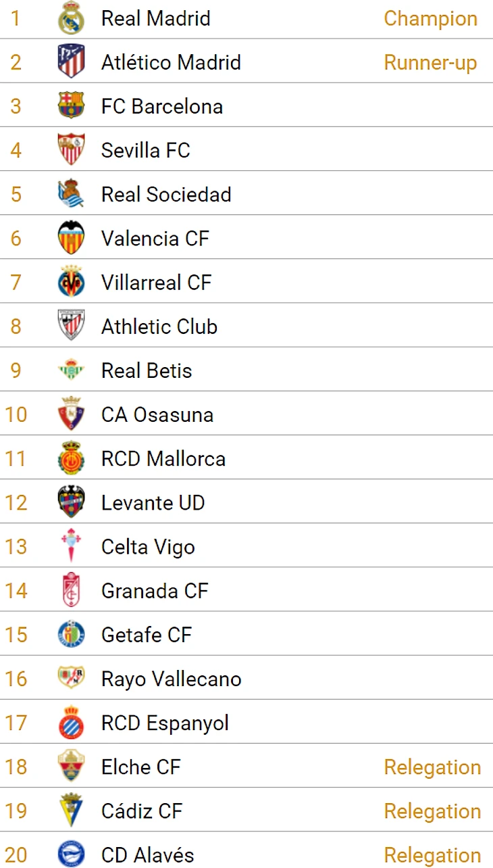Select the Villarreal CF yellow crest
This screenshot has height=868, width=493.
tap(71, 282)
